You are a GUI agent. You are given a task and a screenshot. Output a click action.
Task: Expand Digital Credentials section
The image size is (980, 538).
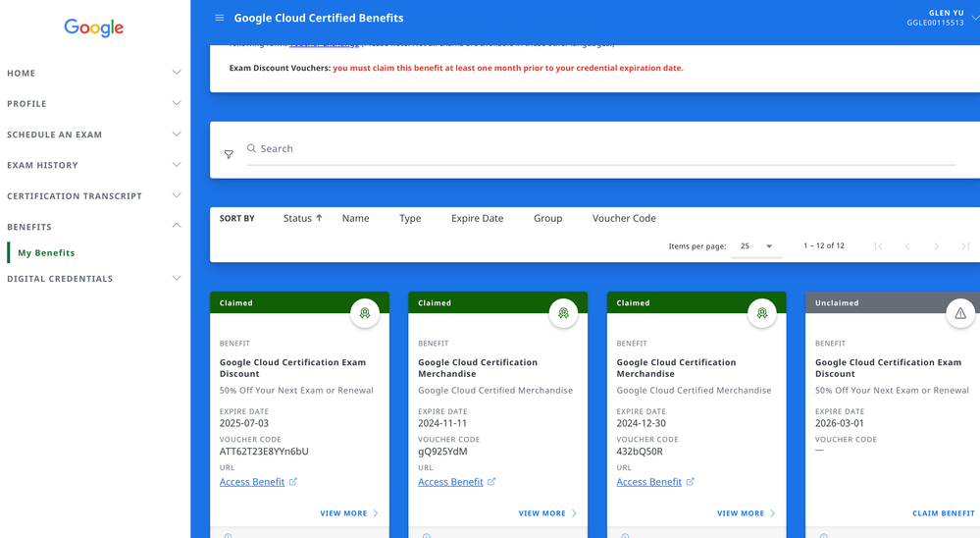point(177,278)
